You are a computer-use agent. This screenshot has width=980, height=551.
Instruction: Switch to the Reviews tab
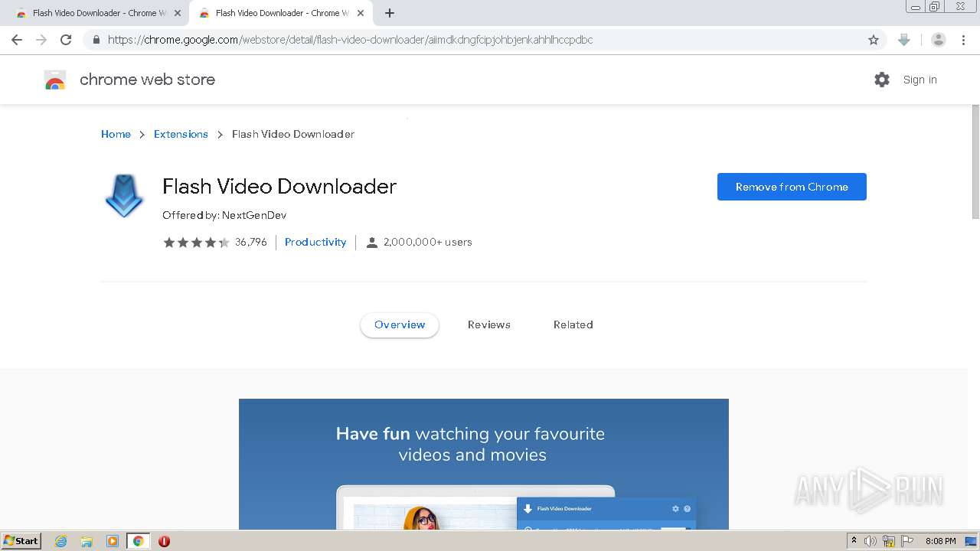(x=489, y=324)
